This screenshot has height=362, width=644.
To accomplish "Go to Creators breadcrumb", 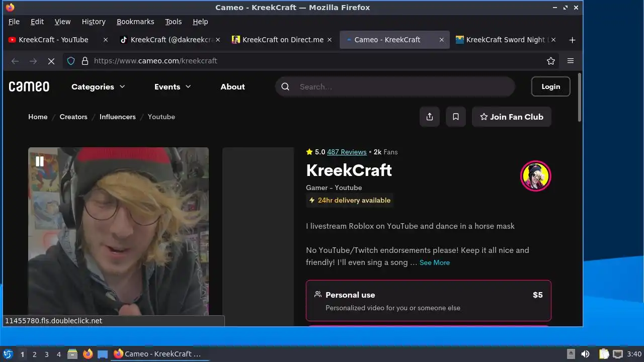I will 73,117.
